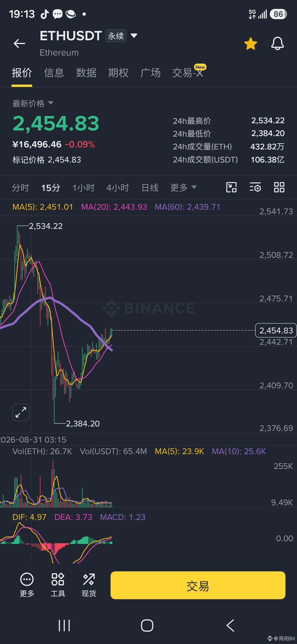Tap the back arrow icon
This screenshot has width=297, height=644.
(x=19, y=44)
